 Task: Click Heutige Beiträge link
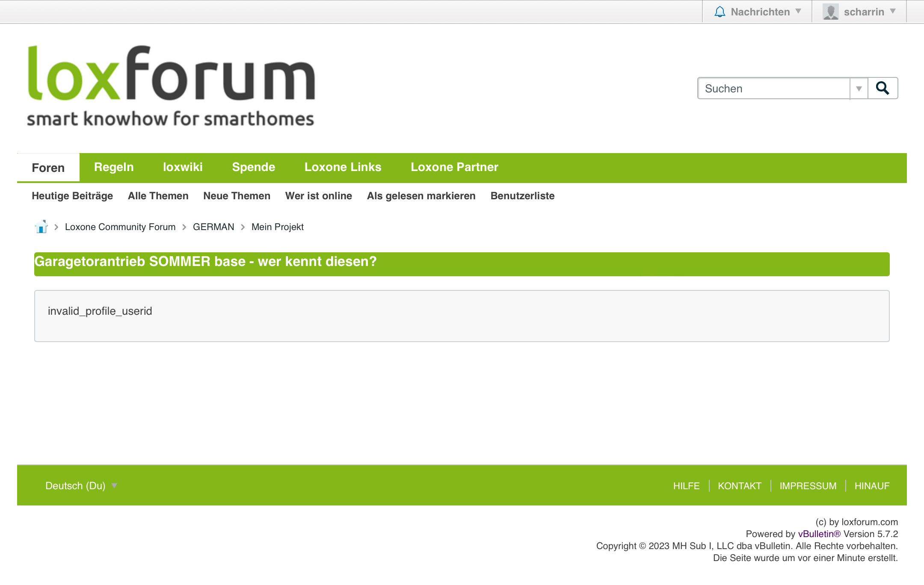[72, 196]
